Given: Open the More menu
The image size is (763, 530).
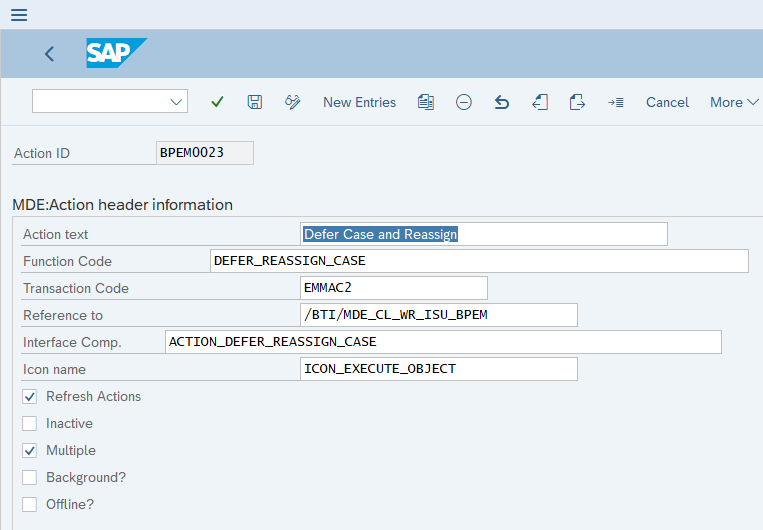Looking at the screenshot, I should coord(733,102).
